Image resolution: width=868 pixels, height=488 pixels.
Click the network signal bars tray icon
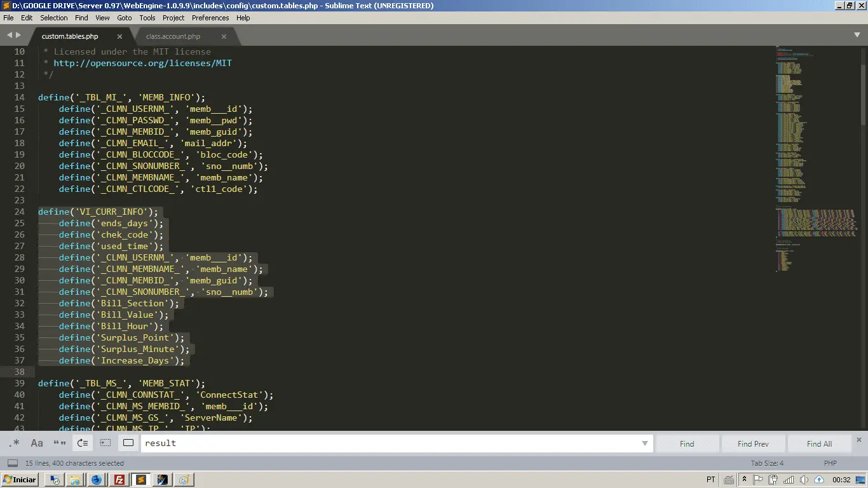[x=789, y=480]
